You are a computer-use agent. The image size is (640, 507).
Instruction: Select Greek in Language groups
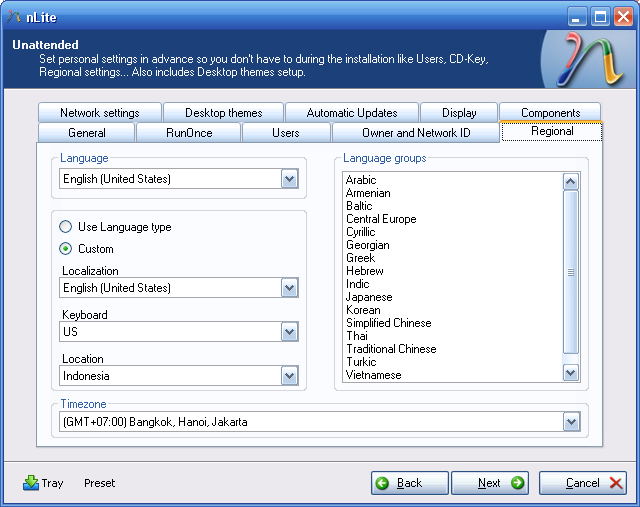point(360,258)
